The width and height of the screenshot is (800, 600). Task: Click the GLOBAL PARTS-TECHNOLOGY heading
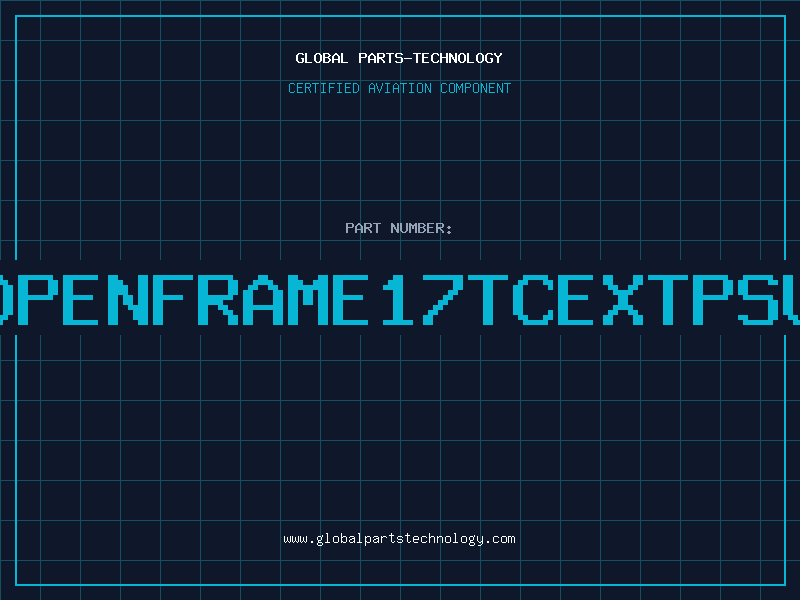point(399,58)
